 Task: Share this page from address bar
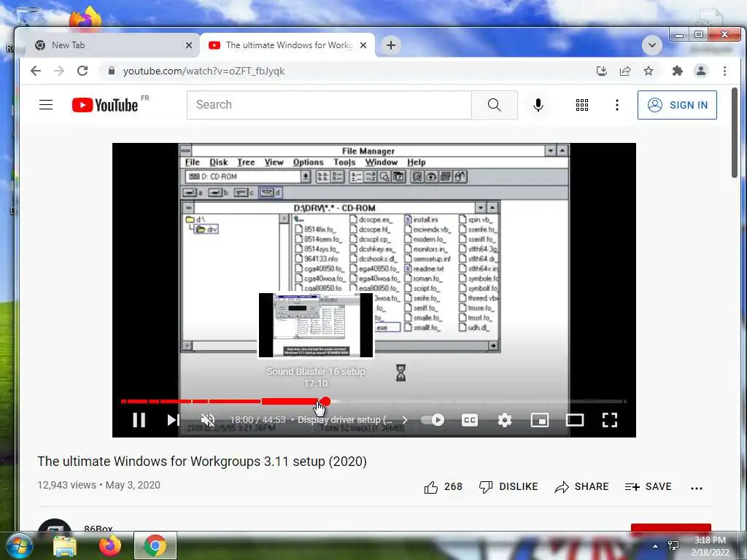(625, 71)
